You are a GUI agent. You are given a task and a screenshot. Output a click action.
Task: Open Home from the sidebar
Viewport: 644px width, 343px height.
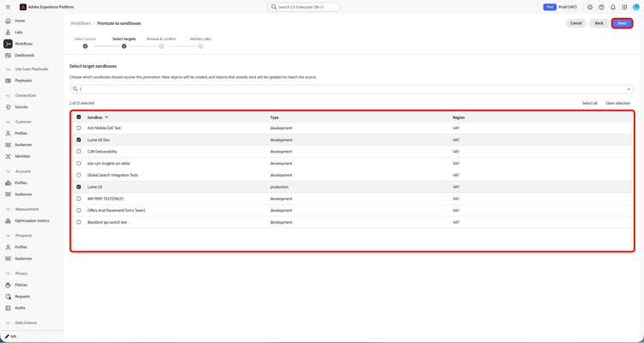[x=20, y=21]
